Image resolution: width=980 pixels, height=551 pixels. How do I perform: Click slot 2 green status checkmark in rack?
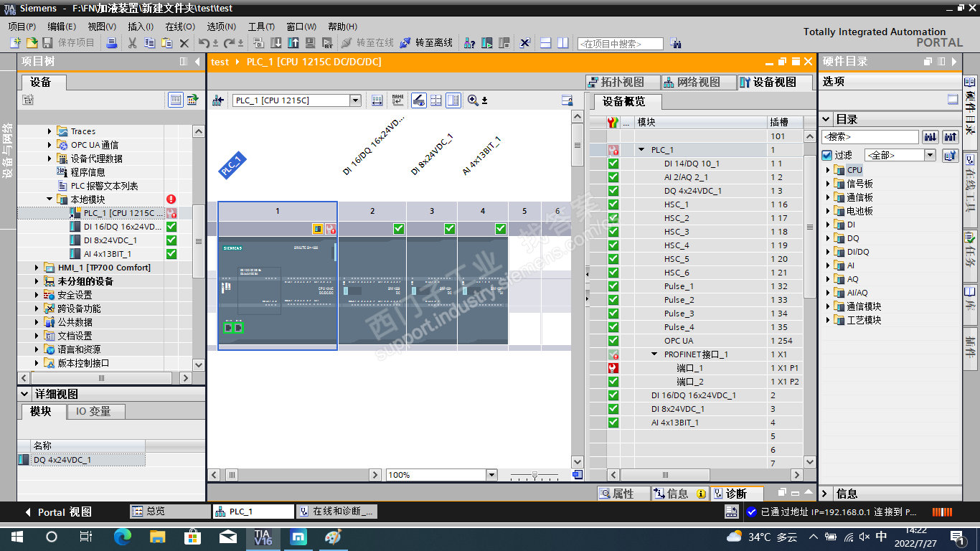tap(399, 229)
